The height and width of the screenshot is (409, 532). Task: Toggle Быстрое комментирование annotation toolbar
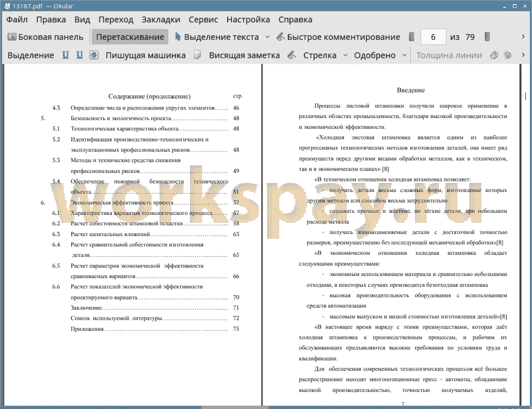tap(338, 37)
